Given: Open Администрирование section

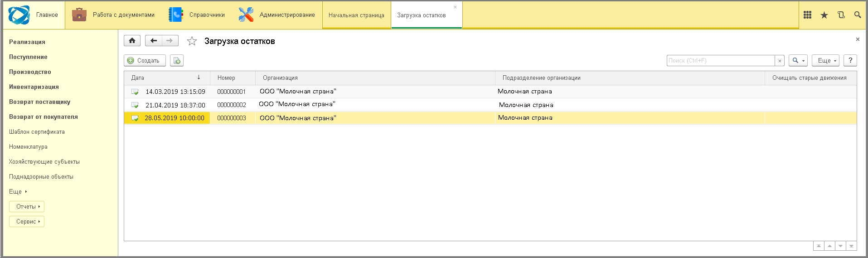Looking at the screenshot, I should 277,15.
